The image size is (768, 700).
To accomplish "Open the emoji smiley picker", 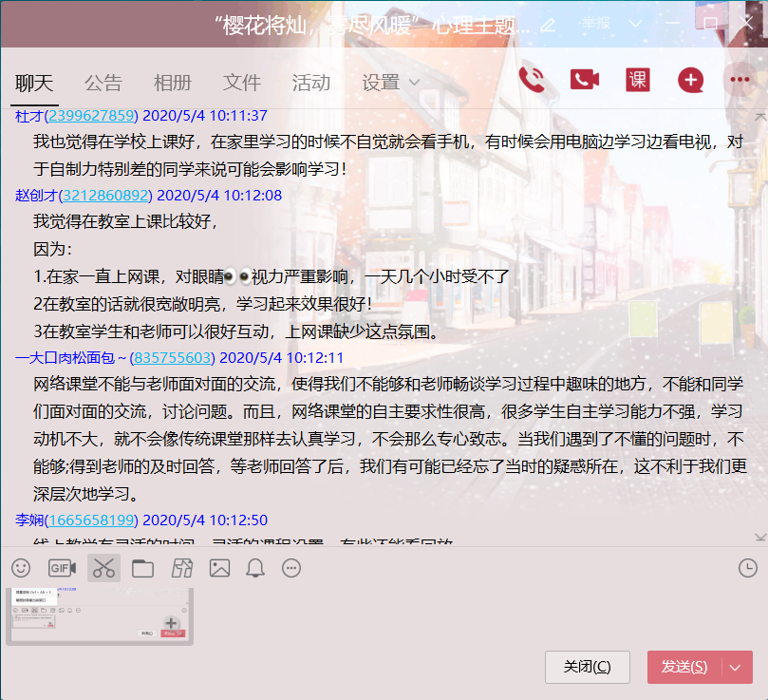I will click(21, 568).
